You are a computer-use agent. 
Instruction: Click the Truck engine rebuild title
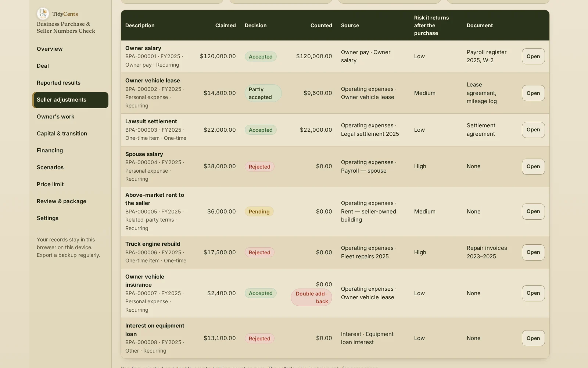point(153,244)
